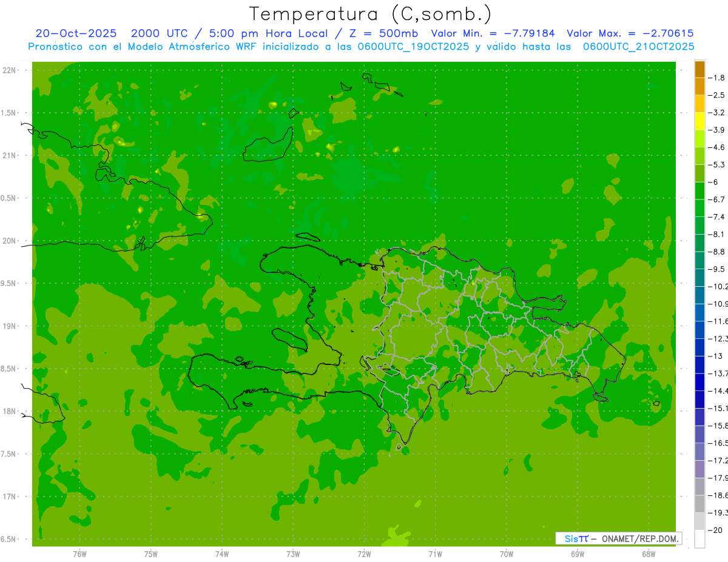Click the dark orange swatch above -1.8
The image size is (728, 562).
tap(699, 69)
